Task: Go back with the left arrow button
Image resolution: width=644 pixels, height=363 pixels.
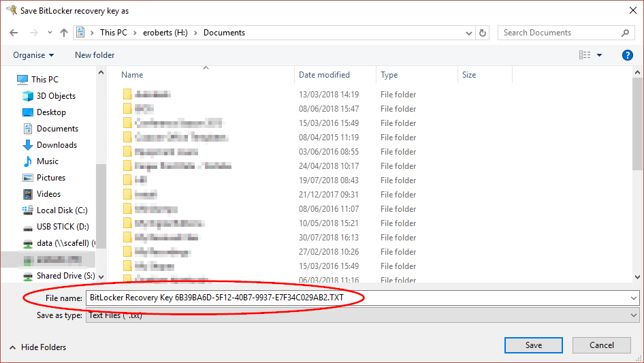Action: (14, 33)
